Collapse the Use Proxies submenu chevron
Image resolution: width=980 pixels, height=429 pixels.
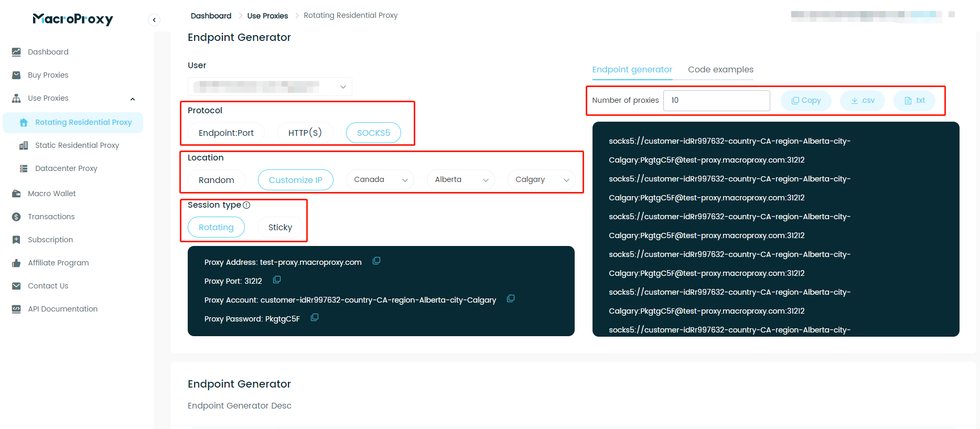(x=133, y=99)
